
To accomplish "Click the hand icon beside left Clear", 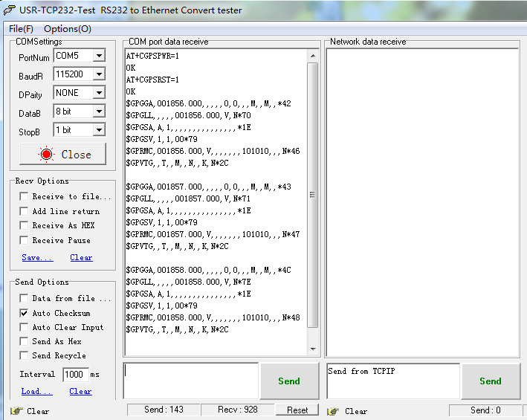I will click(x=16, y=410).
